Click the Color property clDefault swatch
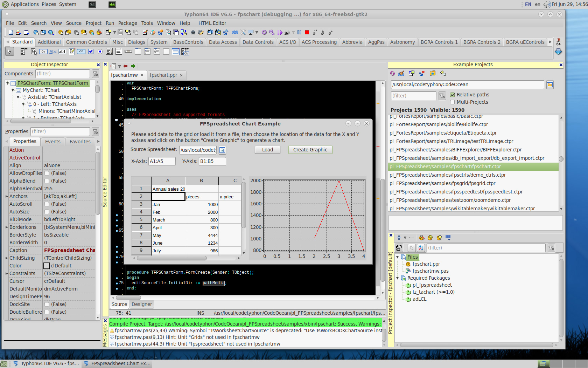This screenshot has height=368, width=588. coord(47,266)
